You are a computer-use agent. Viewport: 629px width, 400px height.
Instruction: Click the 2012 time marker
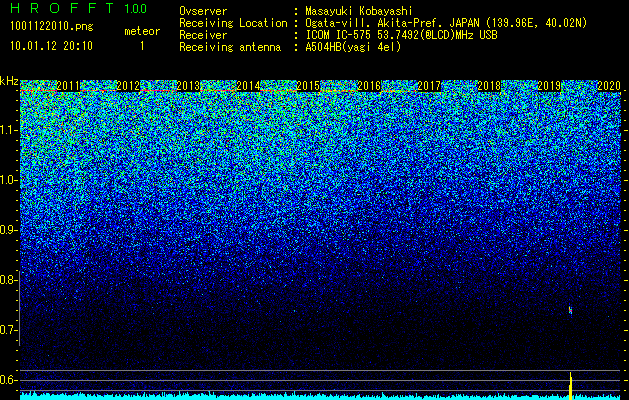coord(128,85)
